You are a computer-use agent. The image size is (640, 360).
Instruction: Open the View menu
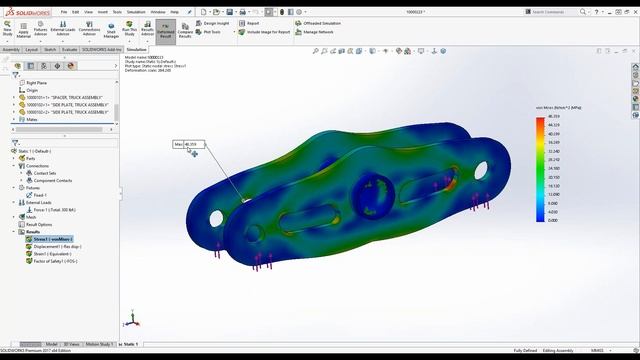[x=88, y=12]
